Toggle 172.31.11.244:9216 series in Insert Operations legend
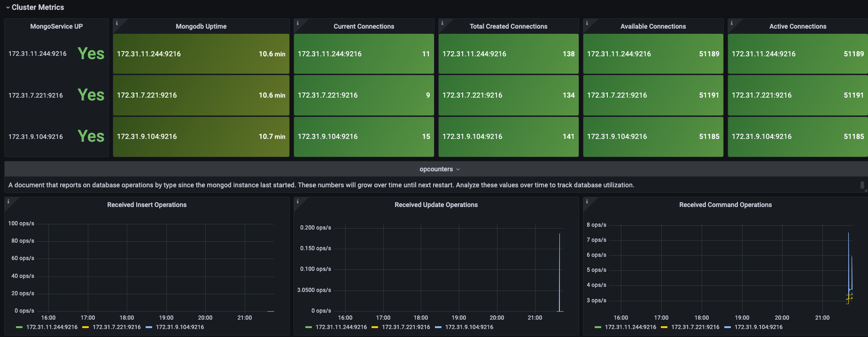868x337 pixels. click(52, 327)
